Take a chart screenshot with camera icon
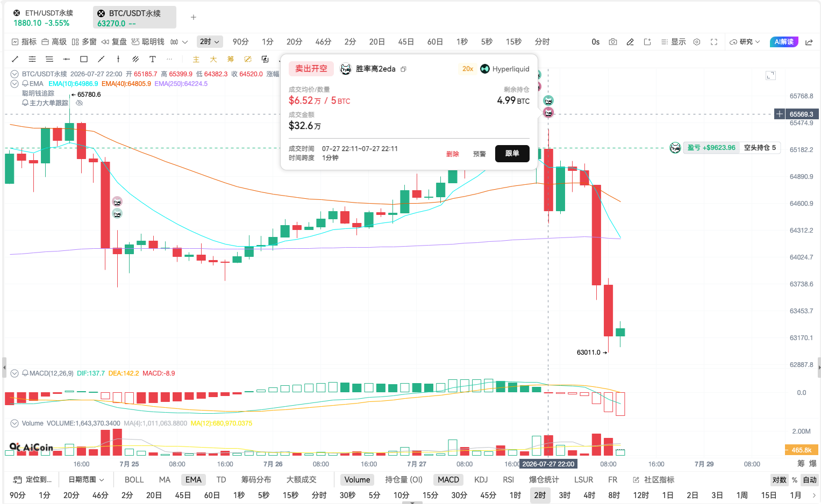821x504 pixels. pyautogui.click(x=613, y=42)
